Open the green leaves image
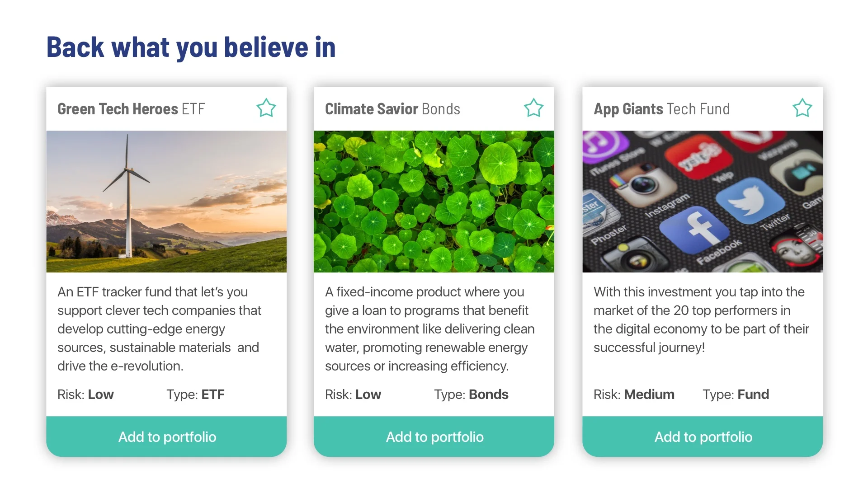This screenshot has height=488, width=868. [434, 202]
